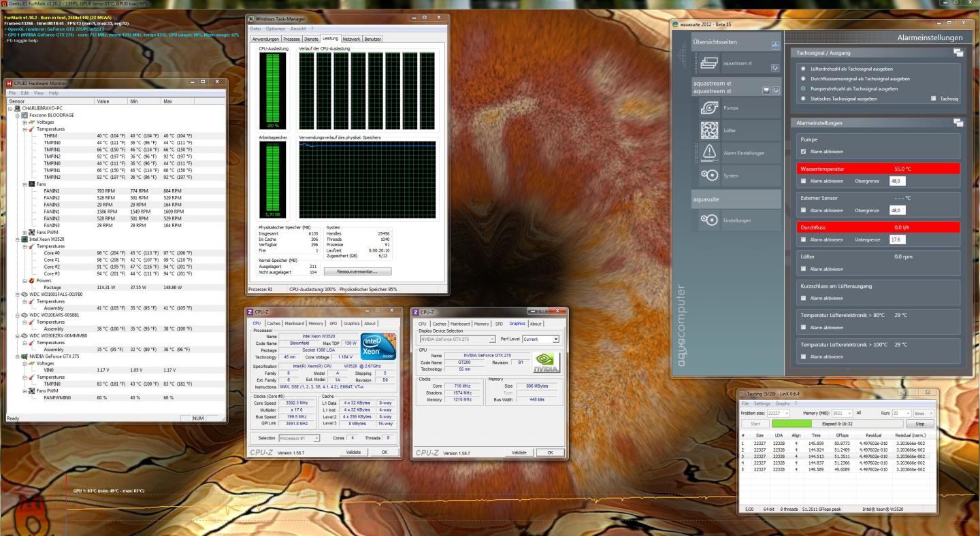Screen dimensions: 980x536
Task: Collapse the CHARLIEBRAVO-PC tree node
Action: coord(10,109)
